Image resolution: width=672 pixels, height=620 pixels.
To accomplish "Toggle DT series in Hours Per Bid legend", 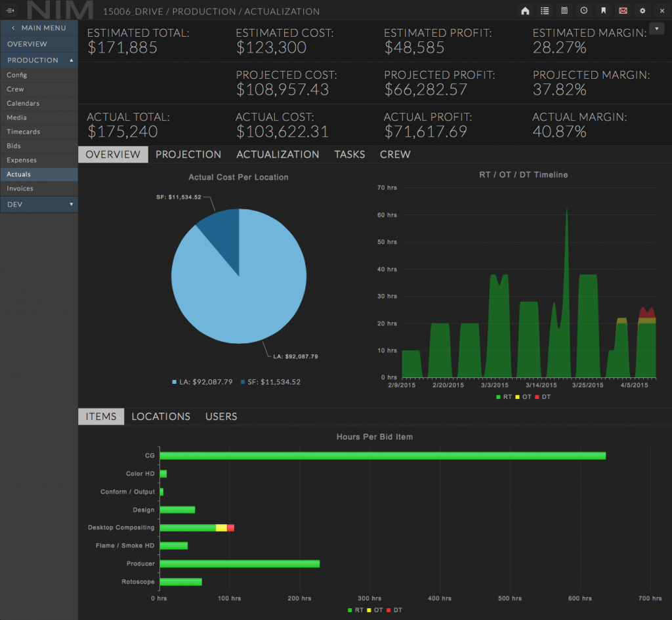I will point(394,610).
